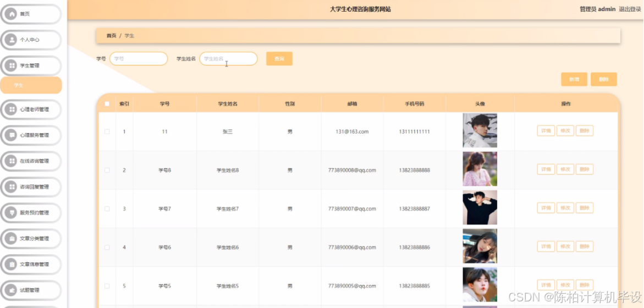Screen dimensions: 644x308
Task: Click 修改 for 学生姓名7
Action: [565, 208]
